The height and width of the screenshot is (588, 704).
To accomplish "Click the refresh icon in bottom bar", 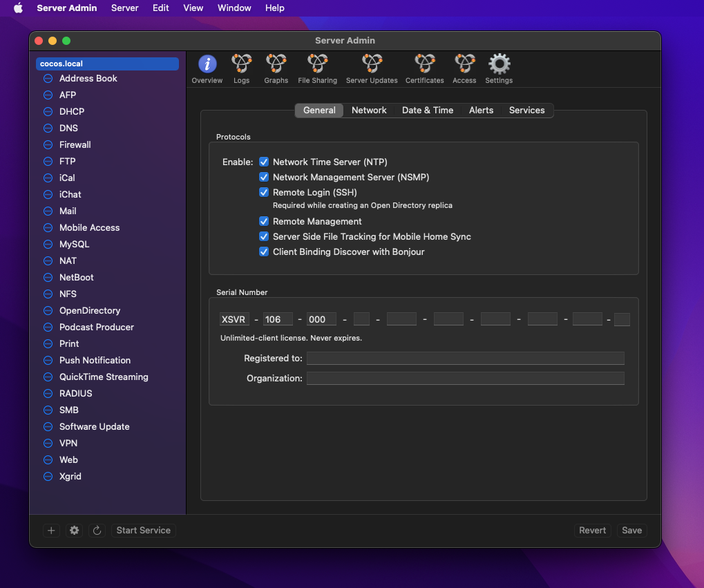I will click(97, 530).
